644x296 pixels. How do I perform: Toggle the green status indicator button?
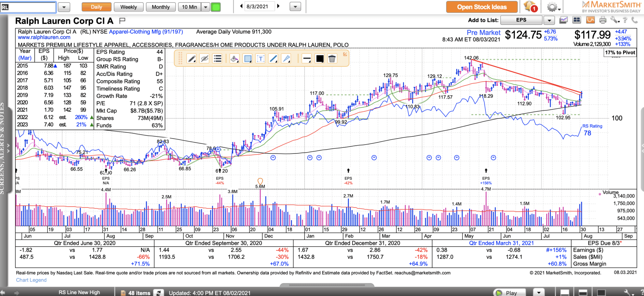pyautogui.click(x=216, y=7)
